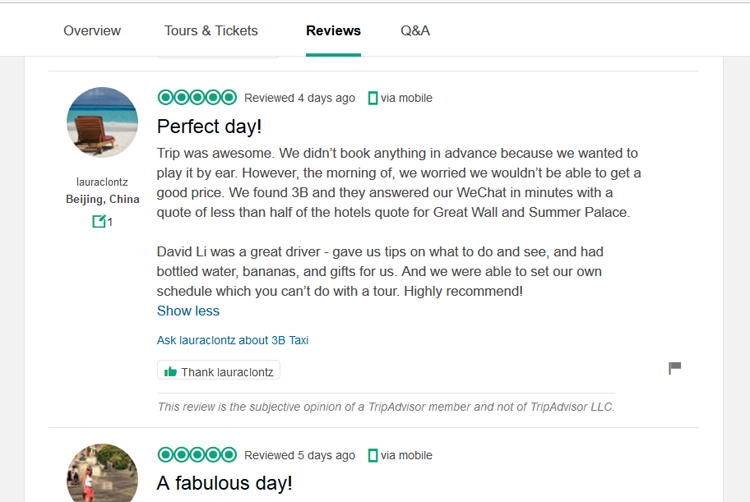Click the mobile icon on the 5 days ago review
The image size is (750, 502).
pos(373,455)
